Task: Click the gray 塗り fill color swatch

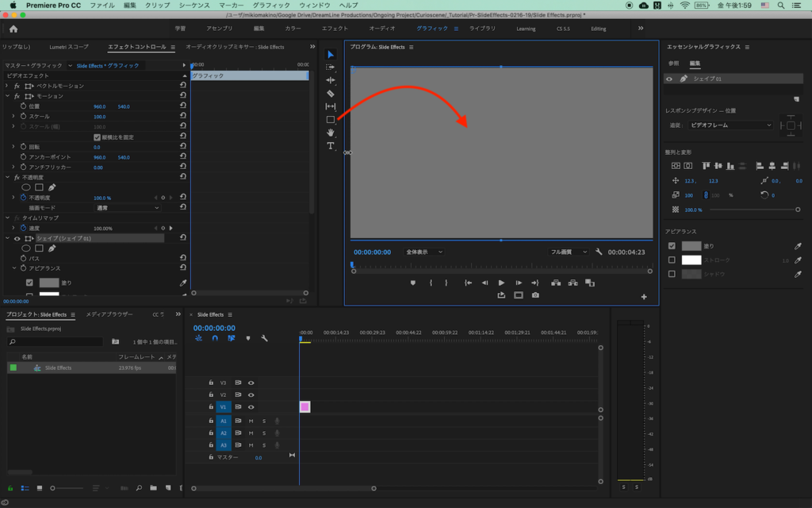Action: click(x=691, y=246)
